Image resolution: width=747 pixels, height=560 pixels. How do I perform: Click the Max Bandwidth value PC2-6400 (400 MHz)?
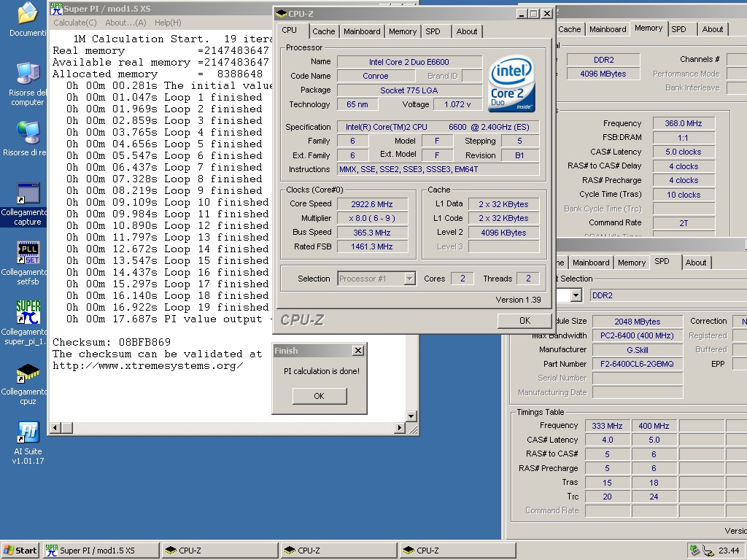638,335
